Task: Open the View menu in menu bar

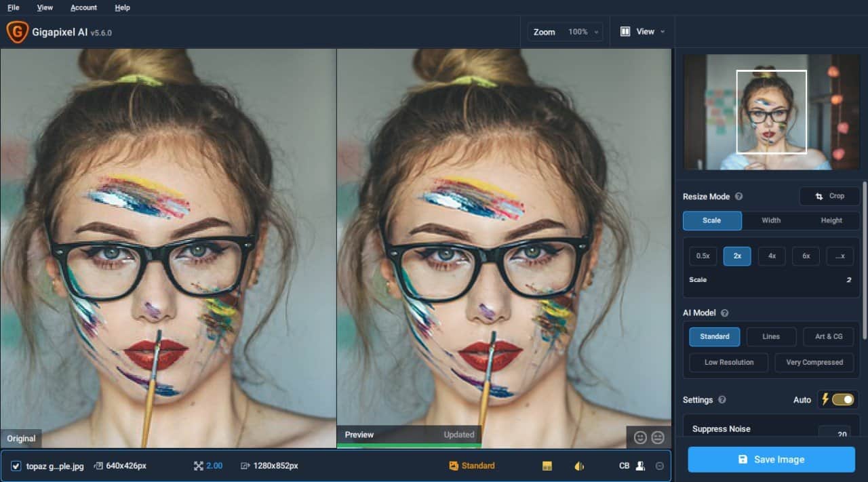Action: tap(45, 7)
